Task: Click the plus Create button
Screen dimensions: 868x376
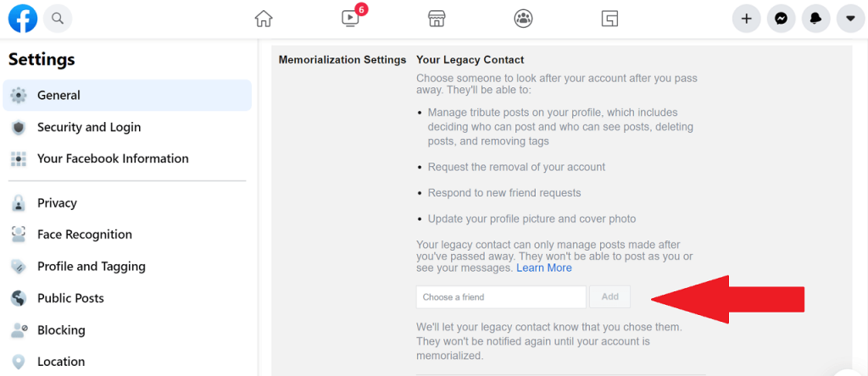Action: coord(746,19)
